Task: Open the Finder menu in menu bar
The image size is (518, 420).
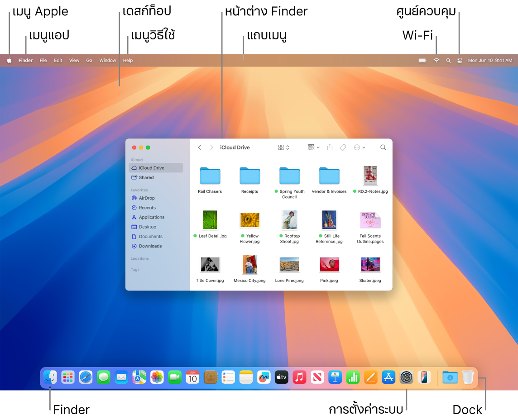Action: 25,61
